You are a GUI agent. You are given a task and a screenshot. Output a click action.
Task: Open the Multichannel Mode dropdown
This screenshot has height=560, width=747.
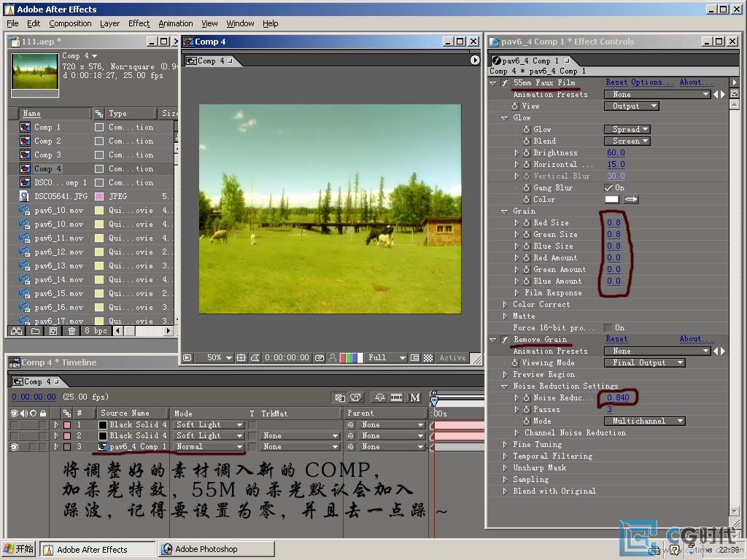645,421
